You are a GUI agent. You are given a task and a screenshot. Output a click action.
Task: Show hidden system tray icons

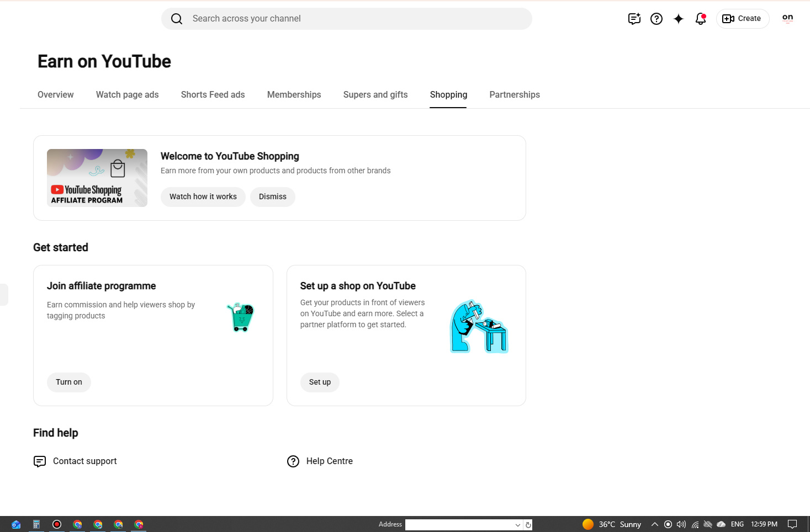[x=655, y=524]
